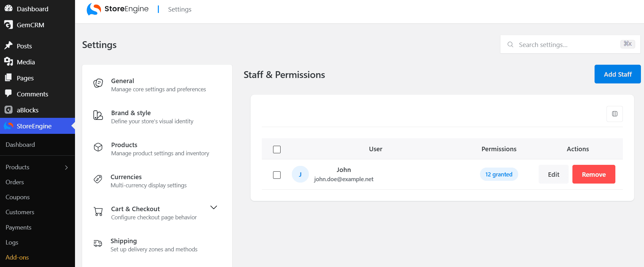Click the Comments speech bubble icon
The image size is (644, 267).
pos(9,94)
